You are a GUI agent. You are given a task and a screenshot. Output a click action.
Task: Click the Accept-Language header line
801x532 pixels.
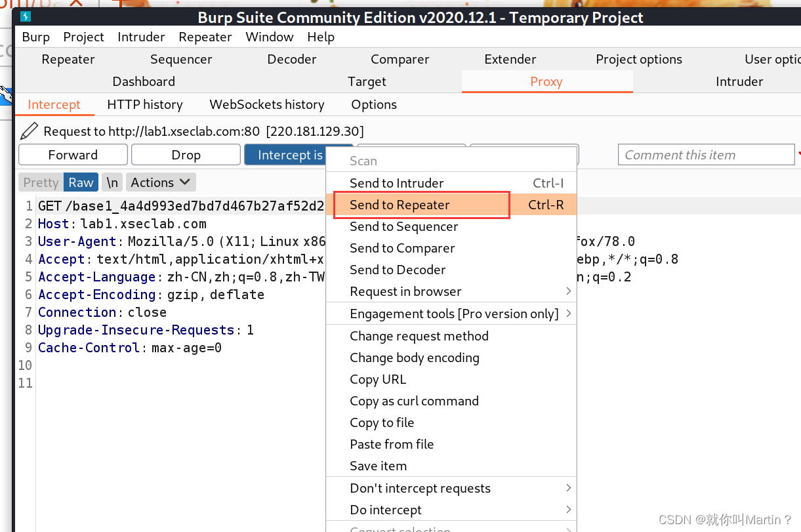tap(181, 277)
